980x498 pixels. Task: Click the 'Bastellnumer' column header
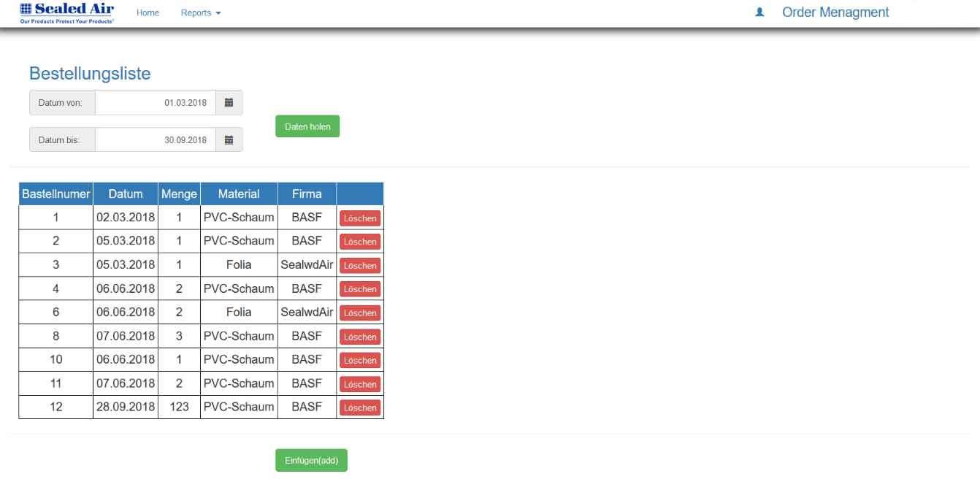(56, 194)
